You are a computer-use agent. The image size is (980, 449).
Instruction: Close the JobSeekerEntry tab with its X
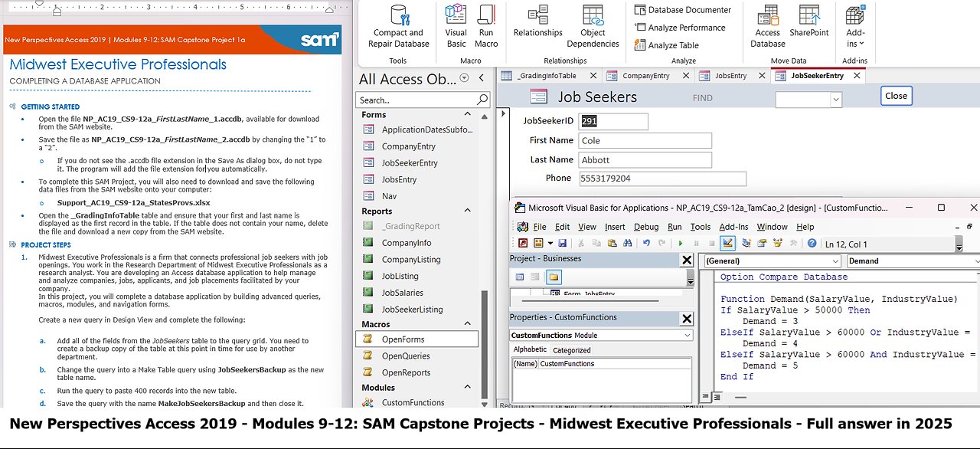pos(857,76)
